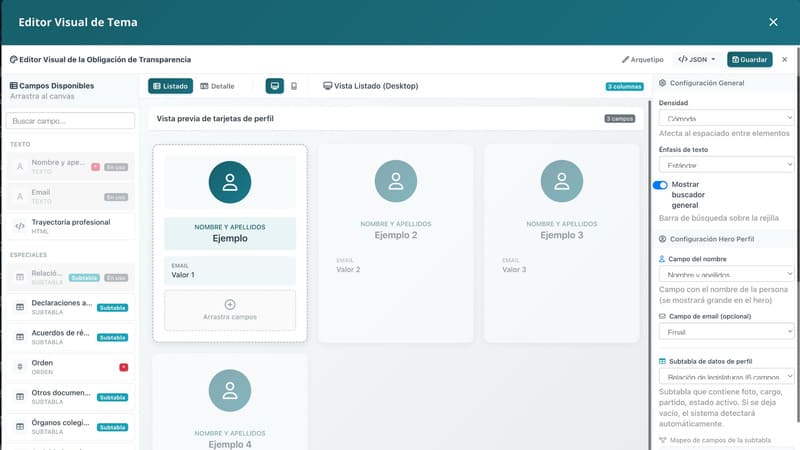
Task: Click the plus icon in Arrastra campos zone
Action: 230,305
